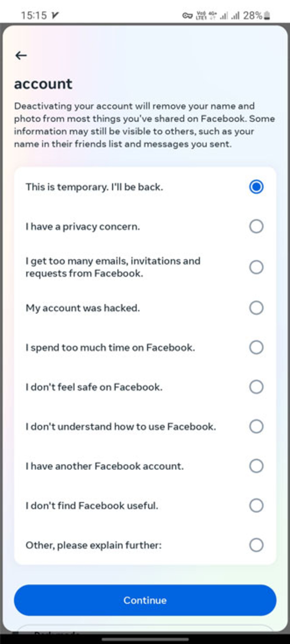The height and width of the screenshot is (644, 290).
Task: Tap the battery icon in status bar
Action: pos(267,16)
